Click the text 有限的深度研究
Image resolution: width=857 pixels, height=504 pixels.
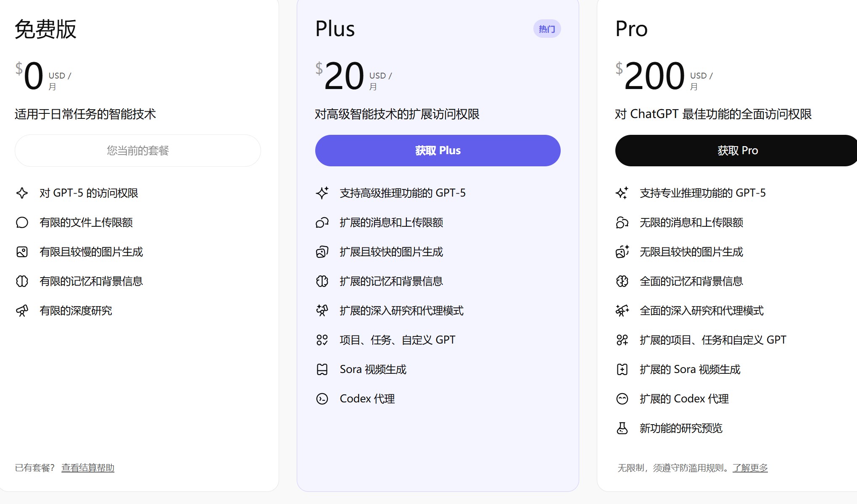pyautogui.click(x=76, y=310)
